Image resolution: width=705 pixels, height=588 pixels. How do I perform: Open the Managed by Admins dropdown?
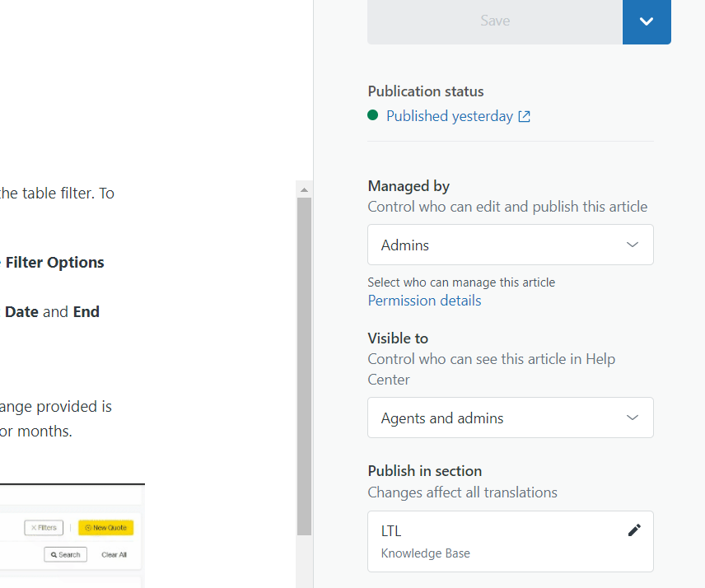[x=510, y=245]
